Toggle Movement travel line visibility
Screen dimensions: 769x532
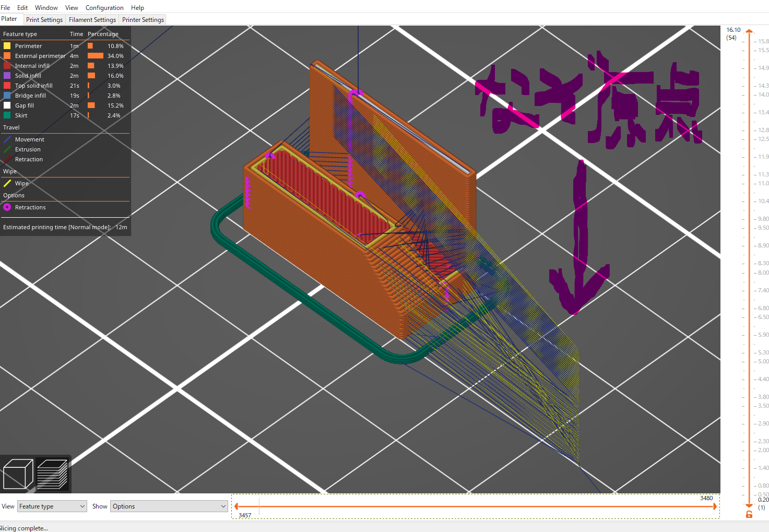pyautogui.click(x=7, y=139)
